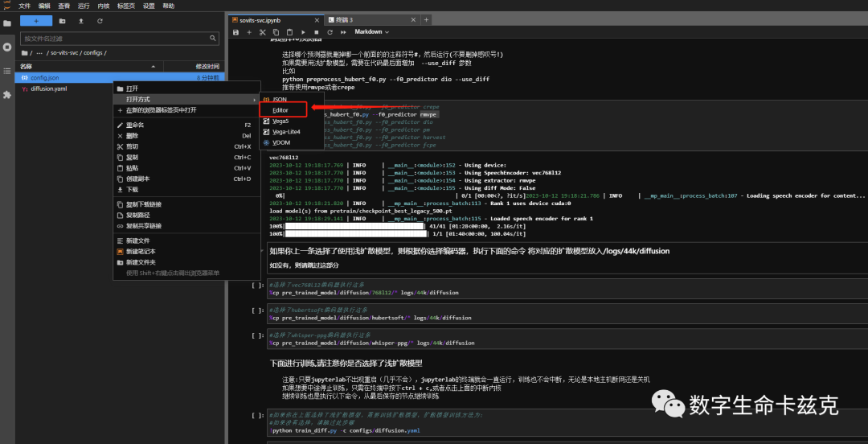Open the 查看 menu
Viewport: 868px width, 444px height.
(64, 6)
